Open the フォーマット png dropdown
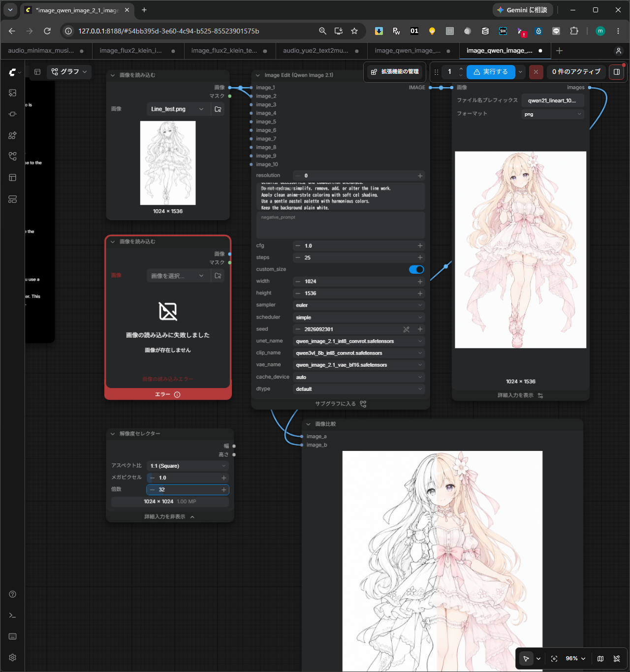Screen dimensions: 630x672 coord(553,114)
